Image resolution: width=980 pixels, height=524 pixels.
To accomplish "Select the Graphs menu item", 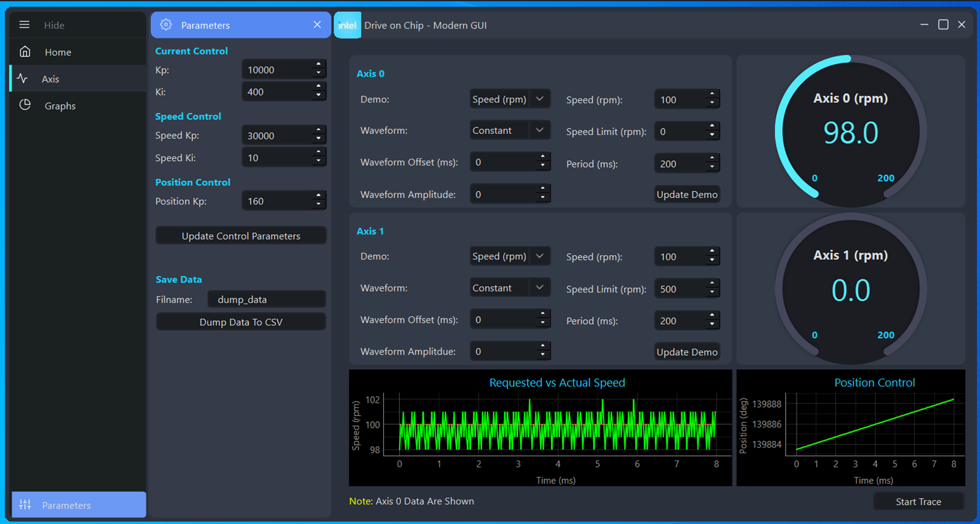I will tap(60, 106).
